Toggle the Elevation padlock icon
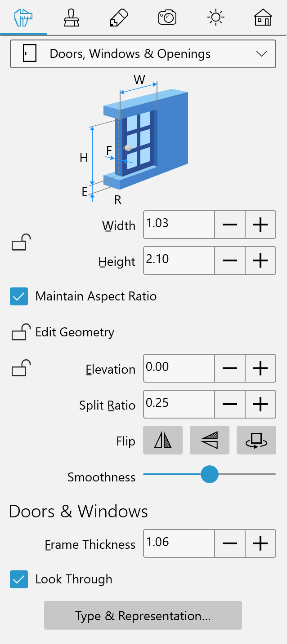287x644 pixels. click(21, 368)
